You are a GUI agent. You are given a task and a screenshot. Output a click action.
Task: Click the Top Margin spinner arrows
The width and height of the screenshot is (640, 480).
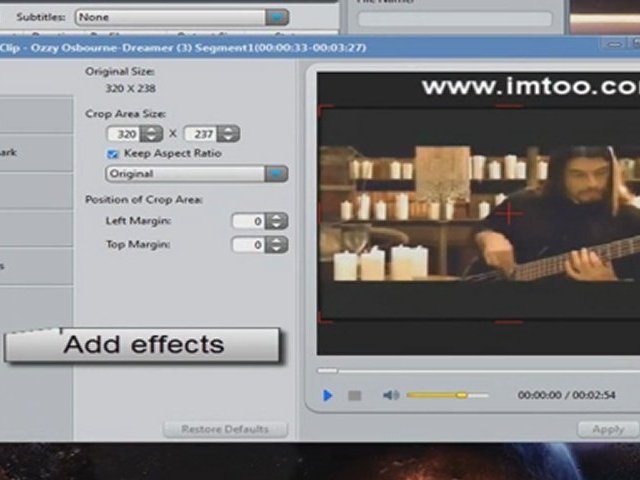click(x=276, y=245)
